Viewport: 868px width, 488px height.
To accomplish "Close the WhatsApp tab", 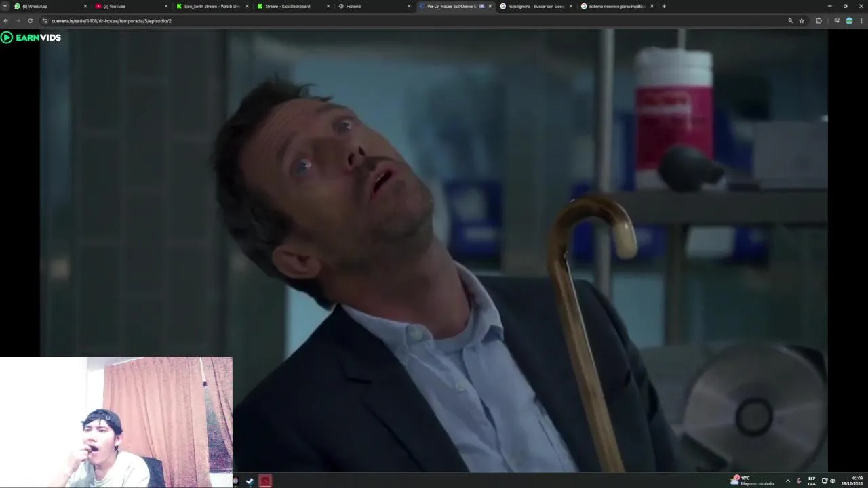I will point(85,6).
